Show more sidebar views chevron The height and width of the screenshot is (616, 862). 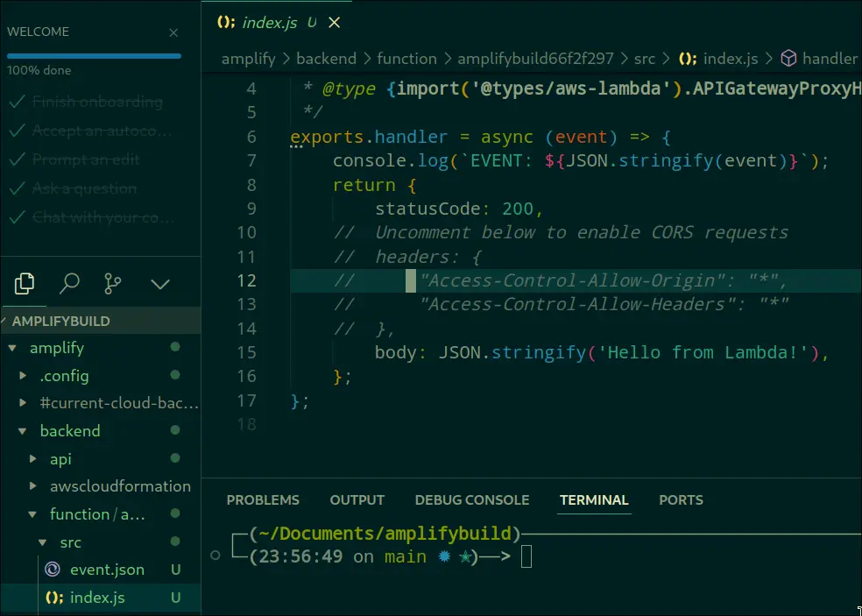(159, 284)
